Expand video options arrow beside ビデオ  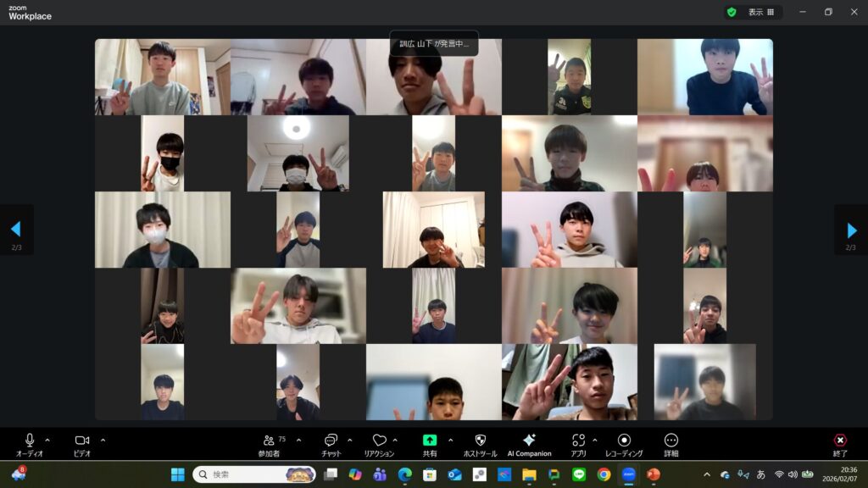point(103,440)
